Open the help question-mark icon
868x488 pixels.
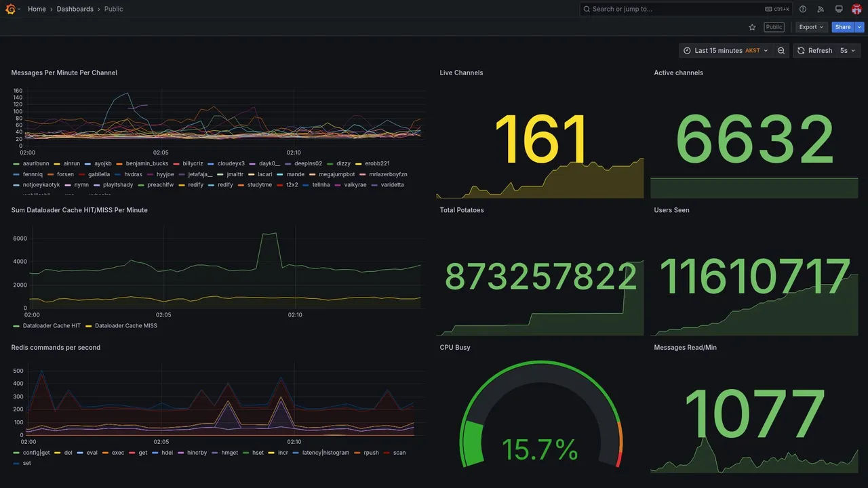pos(803,9)
